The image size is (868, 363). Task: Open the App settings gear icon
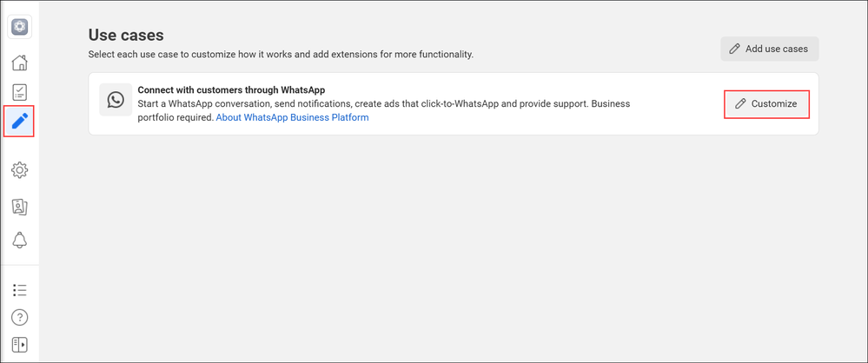coord(19,170)
